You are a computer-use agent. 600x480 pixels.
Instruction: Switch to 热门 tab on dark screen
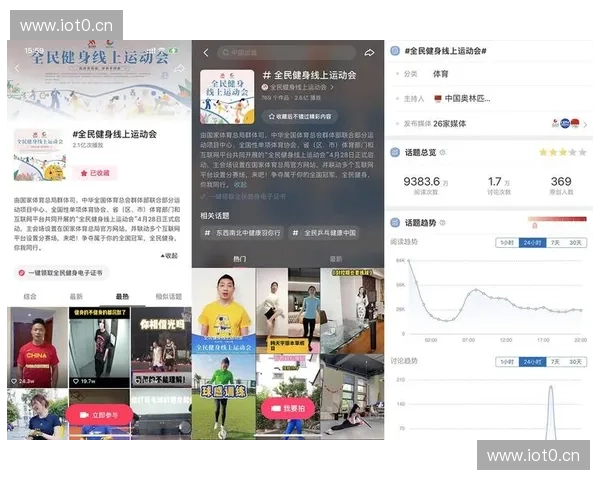click(x=240, y=259)
